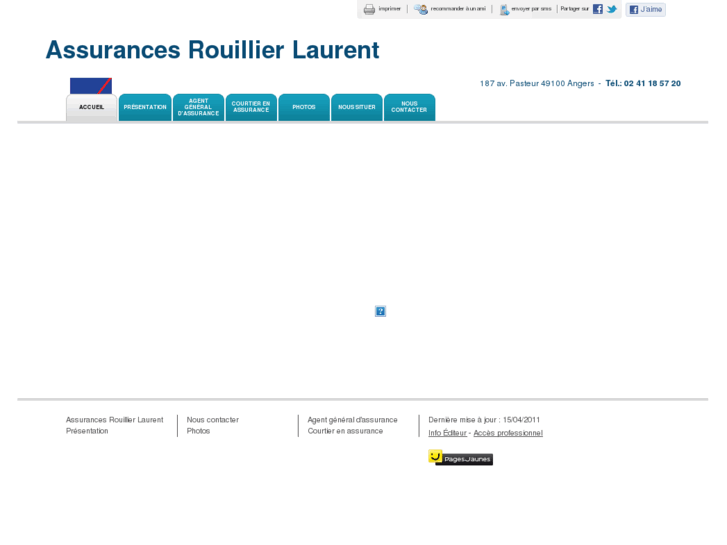Open footer Agent général d'assurance link
The image size is (727, 545).
pos(352,420)
